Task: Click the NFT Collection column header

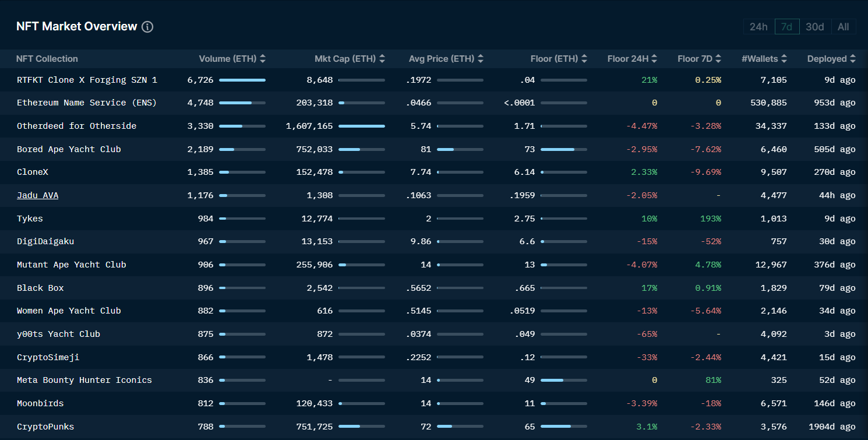Action: pos(47,59)
